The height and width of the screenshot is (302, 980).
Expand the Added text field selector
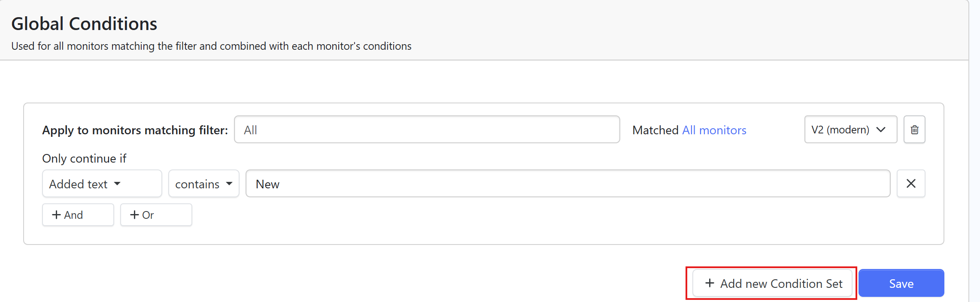coord(102,184)
